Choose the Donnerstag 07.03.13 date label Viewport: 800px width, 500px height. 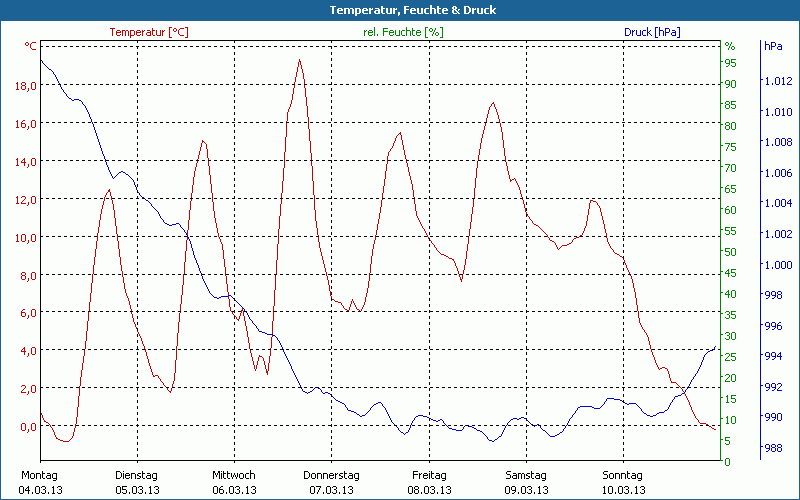(331, 482)
